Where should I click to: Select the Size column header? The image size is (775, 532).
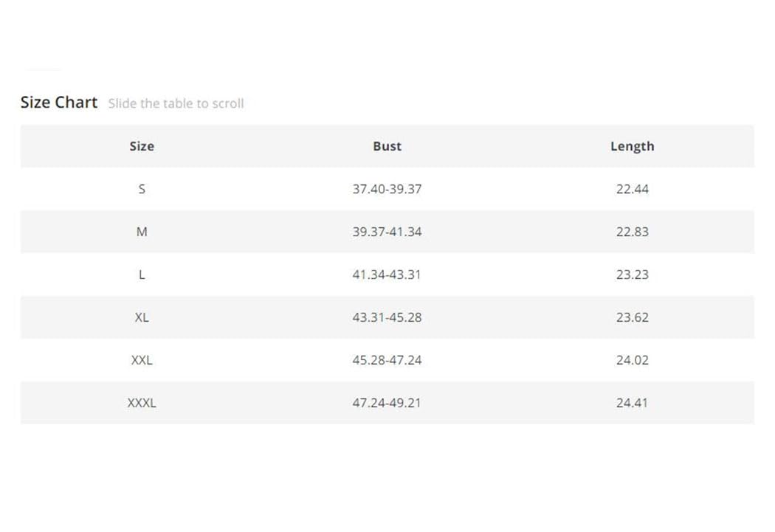click(142, 146)
